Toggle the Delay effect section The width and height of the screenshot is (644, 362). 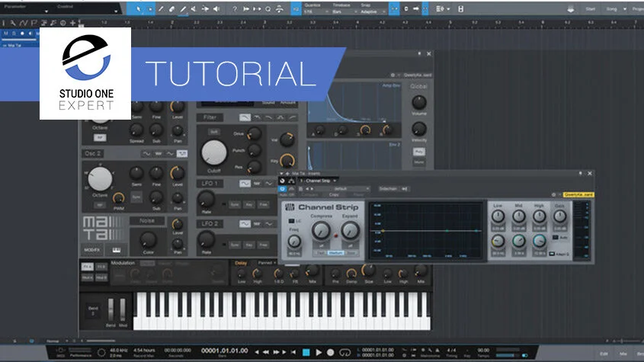pos(241,263)
